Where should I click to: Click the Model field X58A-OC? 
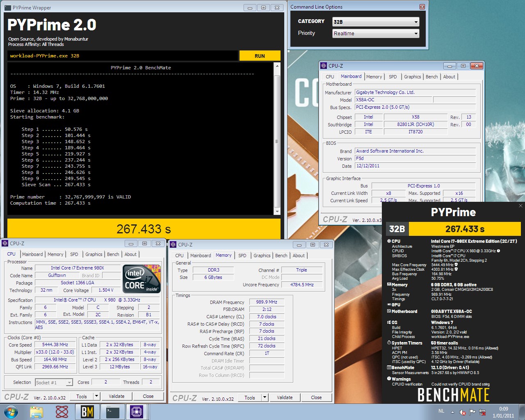(393, 100)
